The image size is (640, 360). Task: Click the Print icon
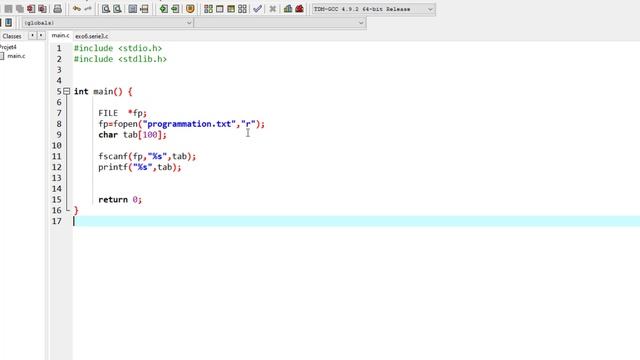(58, 9)
